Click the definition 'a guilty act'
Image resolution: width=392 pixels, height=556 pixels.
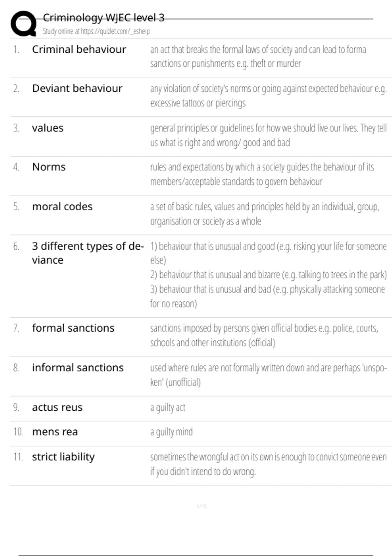pos(168,408)
